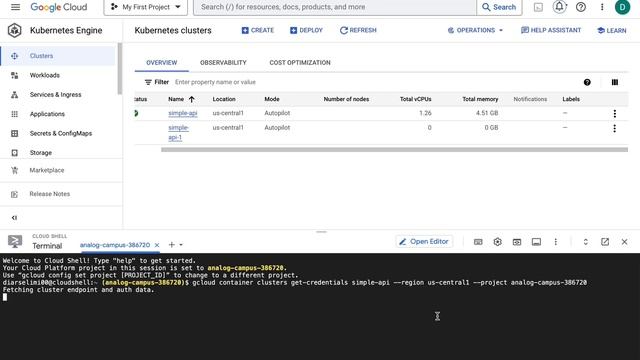The height and width of the screenshot is (360, 640).
Task: Focus the resources search field
Action: [x=335, y=7]
